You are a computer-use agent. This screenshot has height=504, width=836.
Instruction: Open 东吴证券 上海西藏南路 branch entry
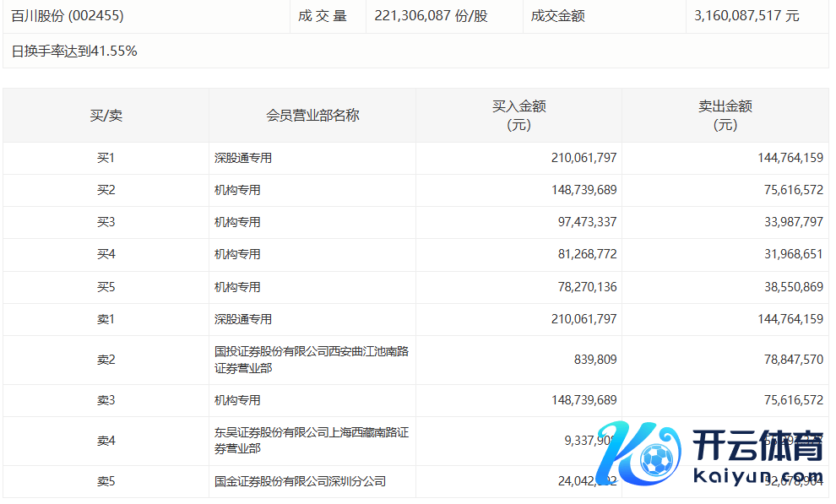(311, 441)
